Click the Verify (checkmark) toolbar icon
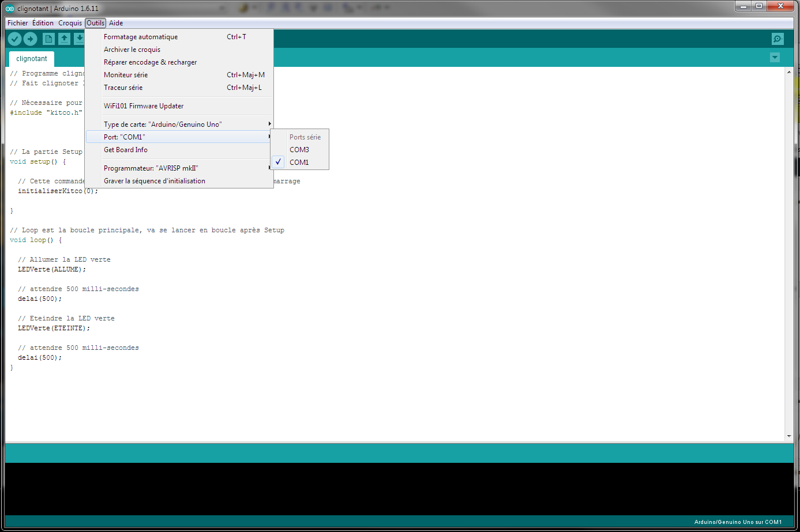The height and width of the screenshot is (532, 800). pos(15,39)
